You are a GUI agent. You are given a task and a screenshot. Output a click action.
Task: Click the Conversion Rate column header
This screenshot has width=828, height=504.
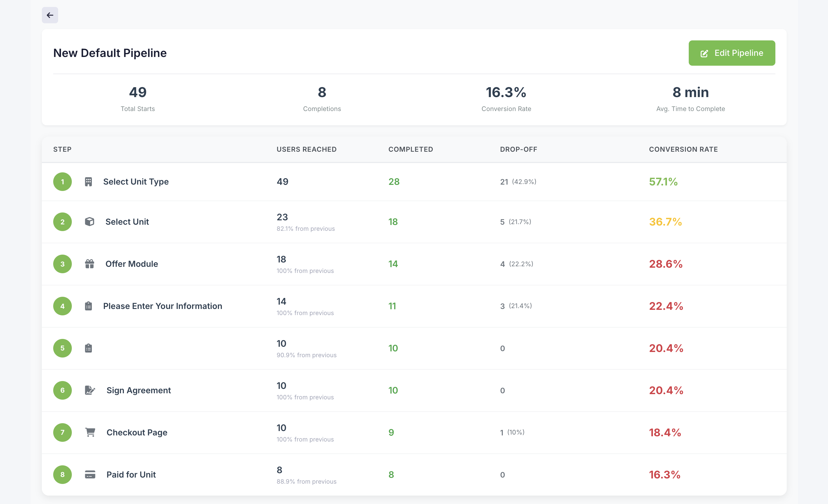683,149
